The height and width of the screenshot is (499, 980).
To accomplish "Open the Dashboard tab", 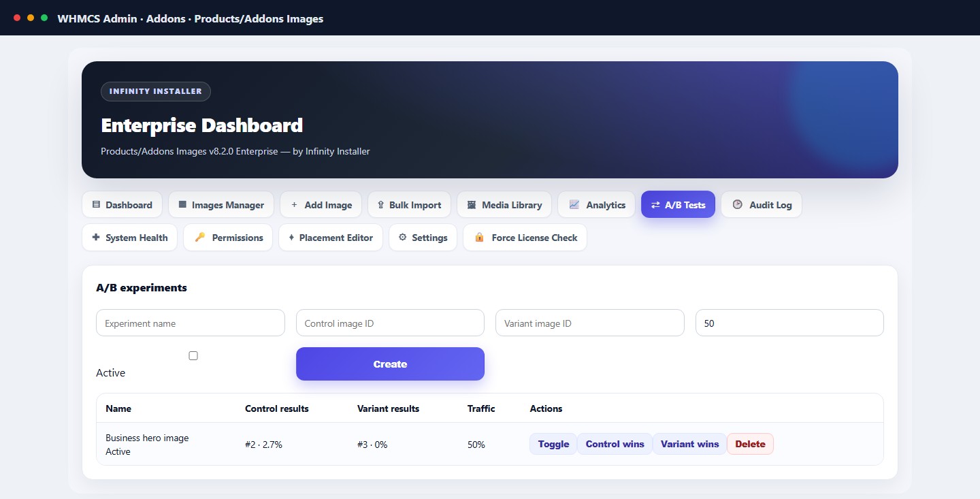I will (122, 204).
